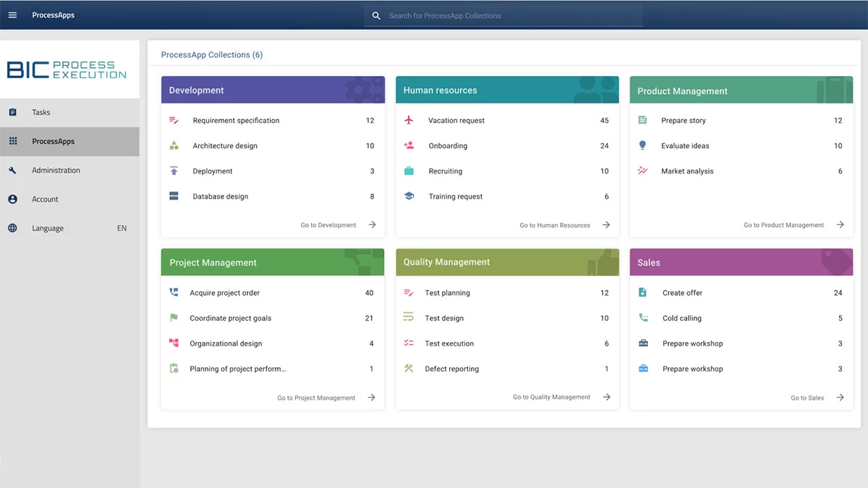
Task: Click the arrow next to Go to Sales
Action: click(x=840, y=397)
